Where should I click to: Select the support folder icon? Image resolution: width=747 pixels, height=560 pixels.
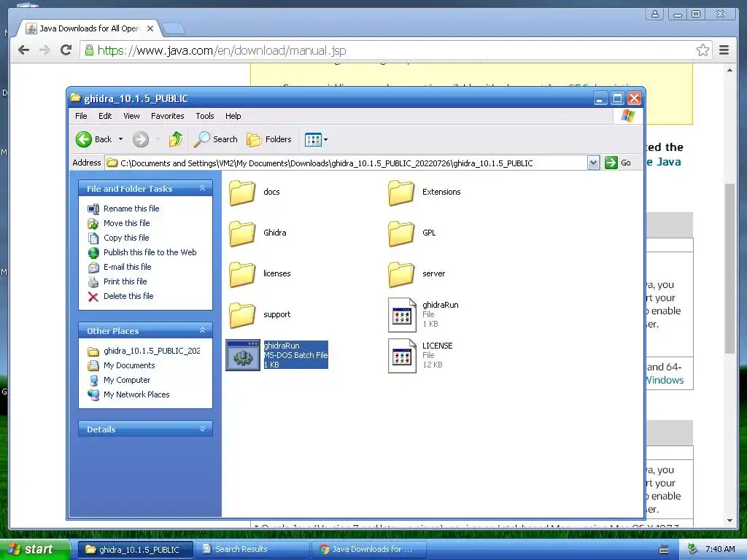click(242, 315)
